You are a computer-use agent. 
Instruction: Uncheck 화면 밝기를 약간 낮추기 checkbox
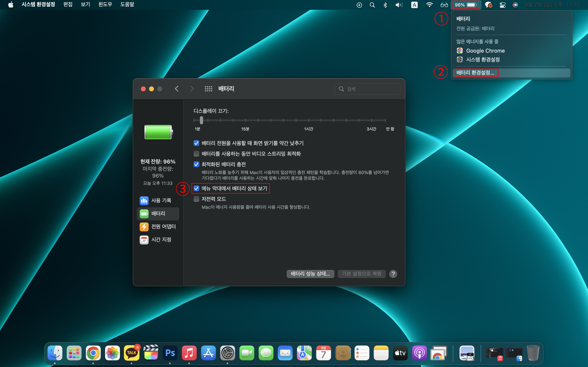[196, 143]
